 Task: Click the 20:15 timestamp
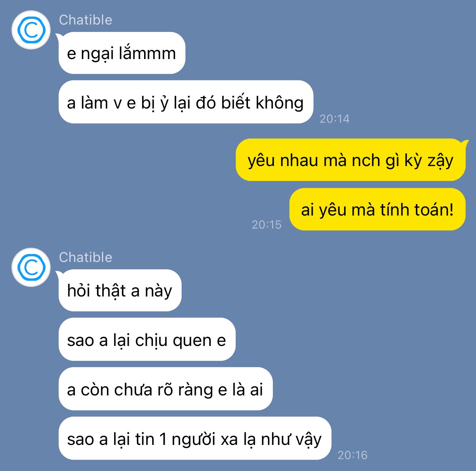[x=267, y=225]
